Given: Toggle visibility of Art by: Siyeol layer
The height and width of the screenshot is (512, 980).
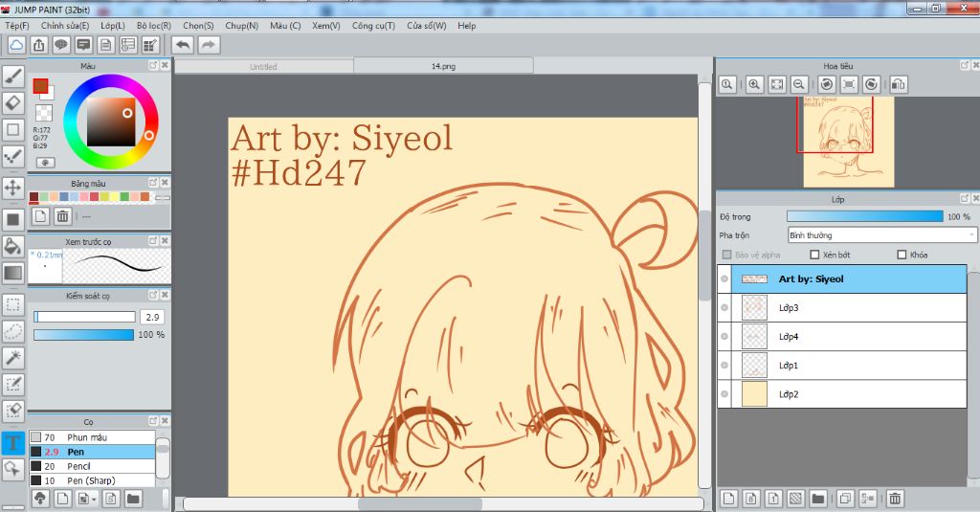Looking at the screenshot, I should click(x=724, y=278).
